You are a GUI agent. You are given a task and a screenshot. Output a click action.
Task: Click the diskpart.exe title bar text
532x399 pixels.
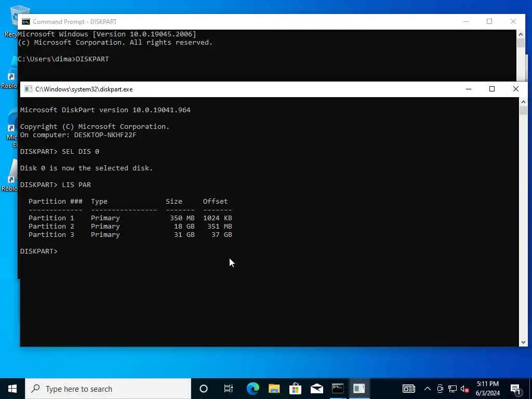tap(84, 89)
